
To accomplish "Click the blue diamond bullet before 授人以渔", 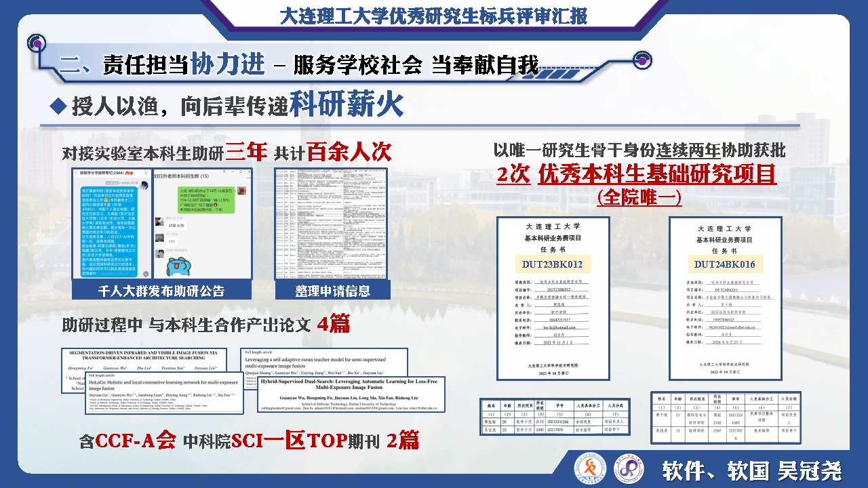I will point(60,105).
